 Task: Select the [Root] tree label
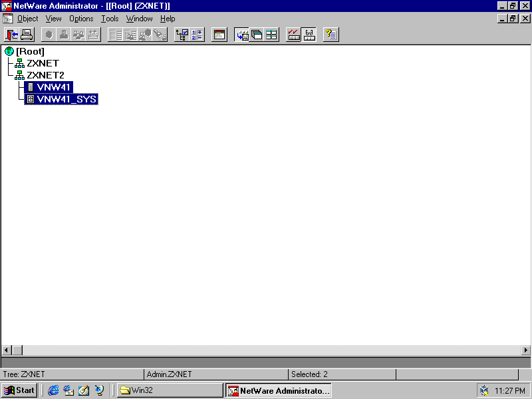30,52
